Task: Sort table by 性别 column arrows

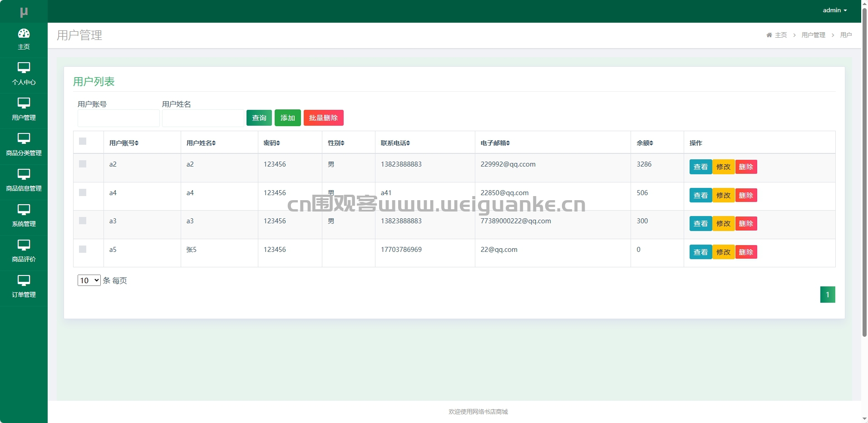Action: pyautogui.click(x=343, y=143)
